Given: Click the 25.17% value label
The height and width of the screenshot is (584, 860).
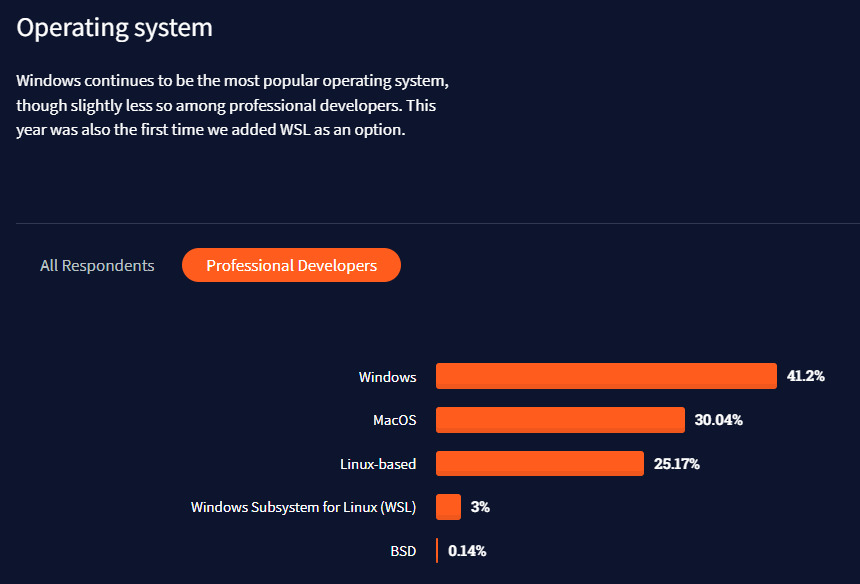Looking at the screenshot, I should coord(677,463).
